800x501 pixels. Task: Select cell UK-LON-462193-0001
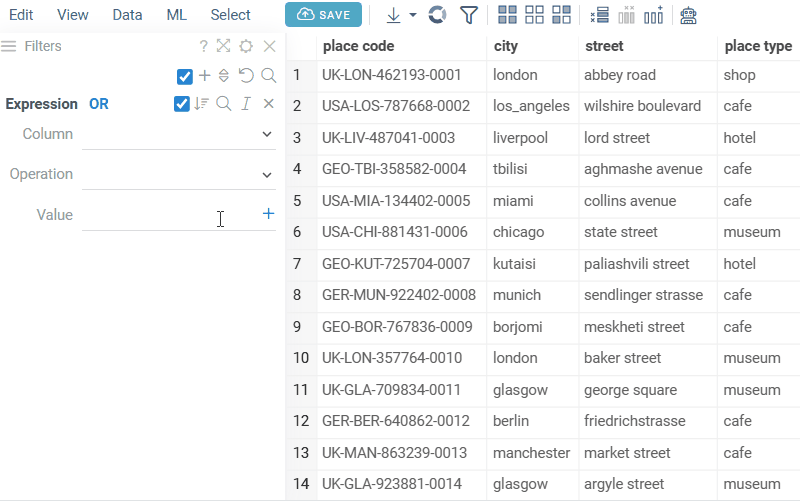pyautogui.click(x=402, y=76)
